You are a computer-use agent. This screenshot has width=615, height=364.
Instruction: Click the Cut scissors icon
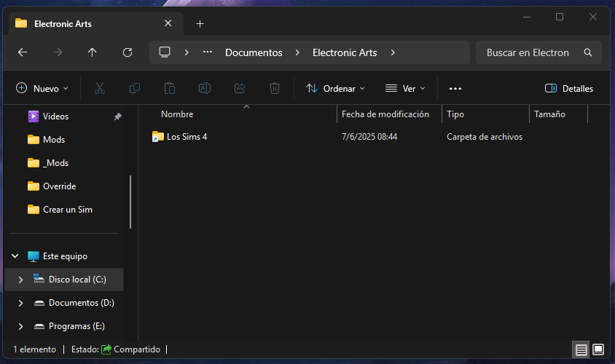coord(100,88)
